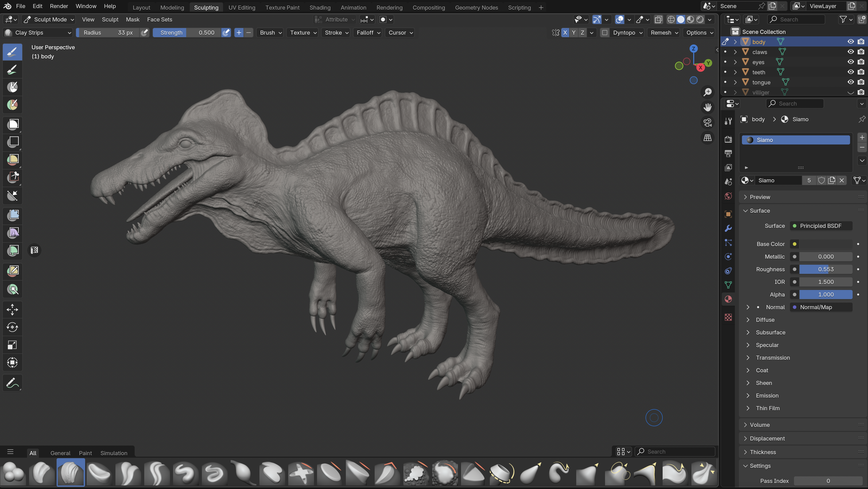Hide the claws object in outliner
The image size is (868, 489).
pos(851,52)
